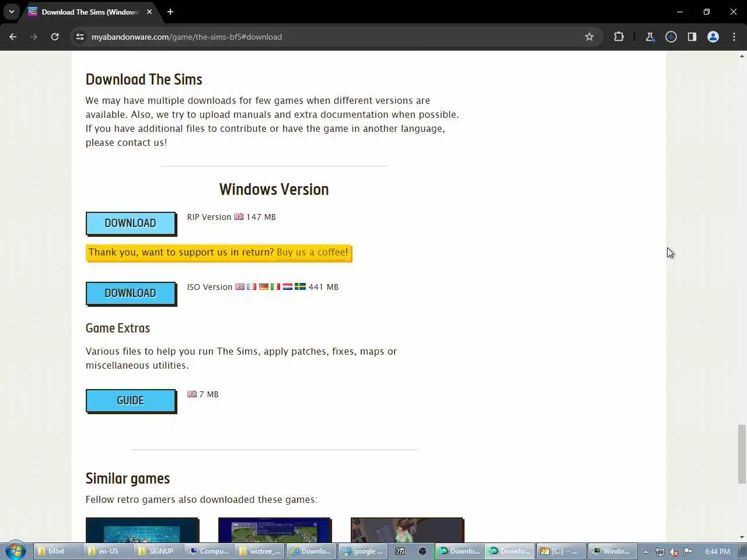Switch to the 64bit folder taskbar item
This screenshot has height=560, width=747.
point(58,551)
